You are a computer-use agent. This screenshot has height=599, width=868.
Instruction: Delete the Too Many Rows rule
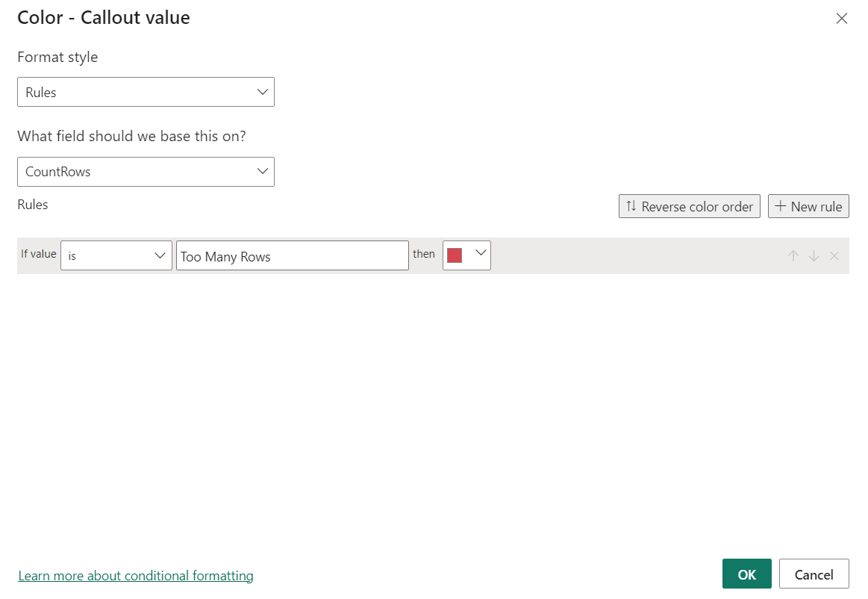pyautogui.click(x=834, y=255)
